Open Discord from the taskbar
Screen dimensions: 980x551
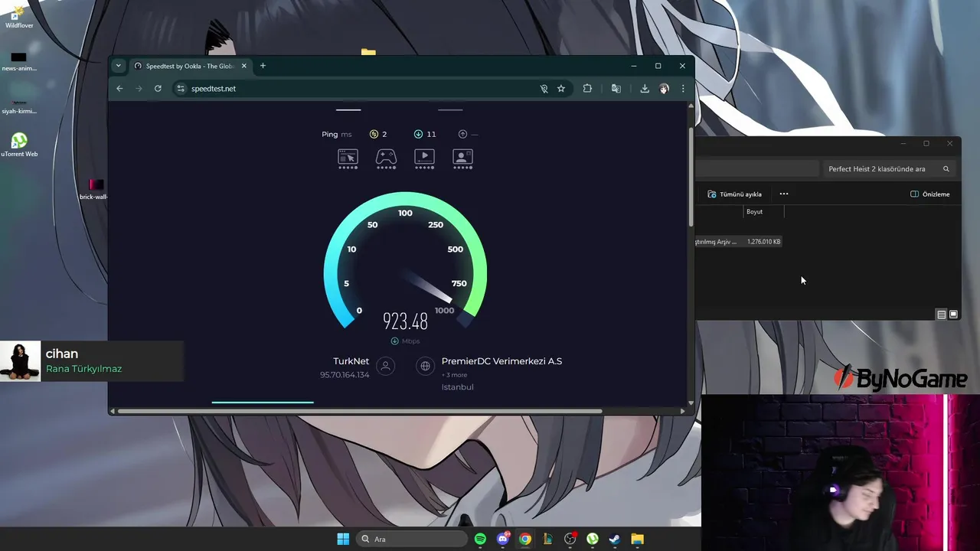[503, 539]
